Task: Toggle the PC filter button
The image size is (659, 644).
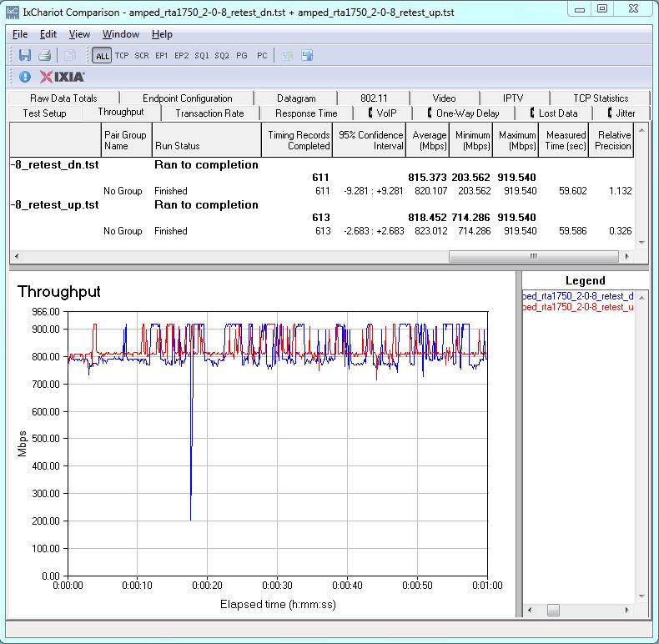Action: tap(262, 56)
